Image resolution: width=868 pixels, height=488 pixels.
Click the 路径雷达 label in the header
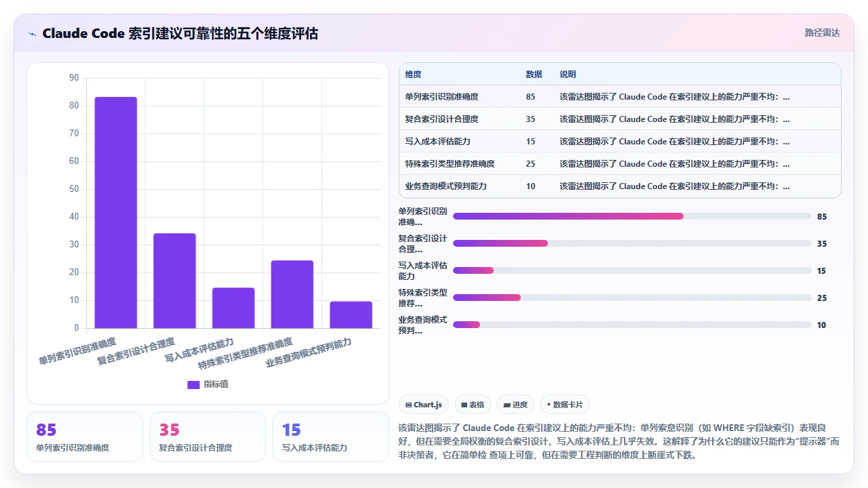[822, 33]
